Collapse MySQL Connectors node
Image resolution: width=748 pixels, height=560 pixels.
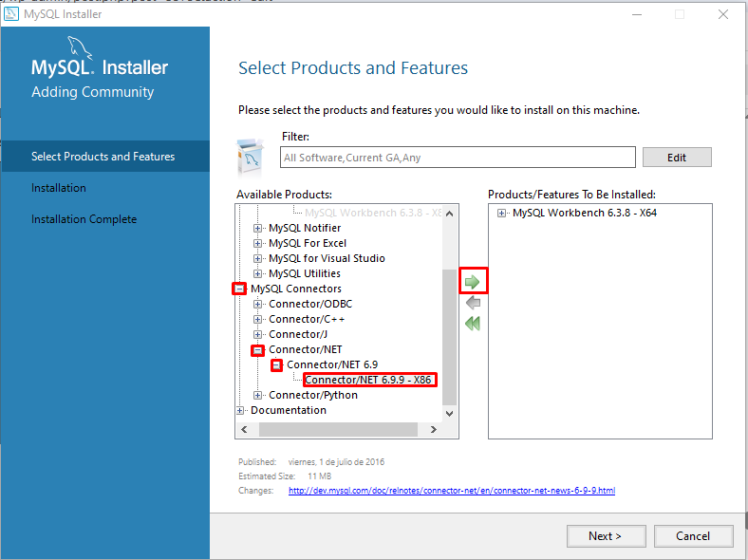click(239, 289)
